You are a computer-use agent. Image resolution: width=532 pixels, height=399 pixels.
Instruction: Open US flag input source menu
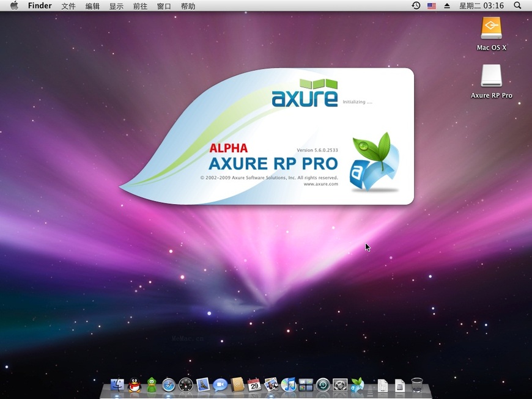tap(432, 5)
